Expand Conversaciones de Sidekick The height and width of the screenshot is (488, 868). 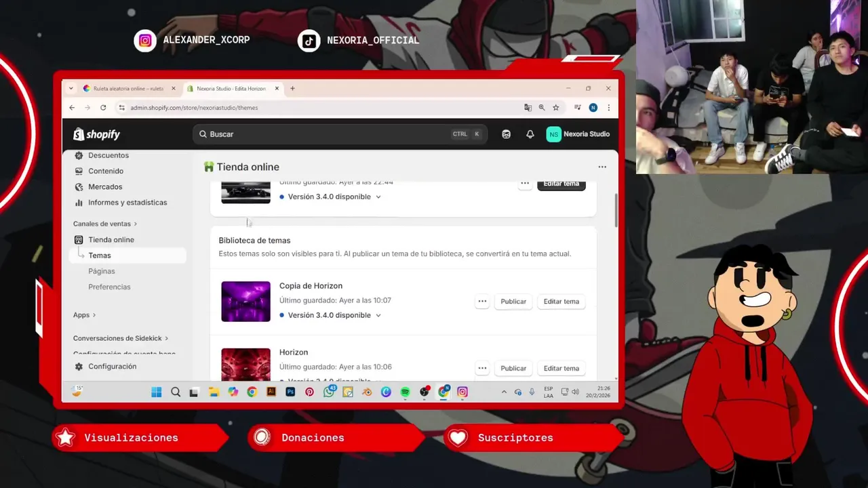click(x=121, y=338)
